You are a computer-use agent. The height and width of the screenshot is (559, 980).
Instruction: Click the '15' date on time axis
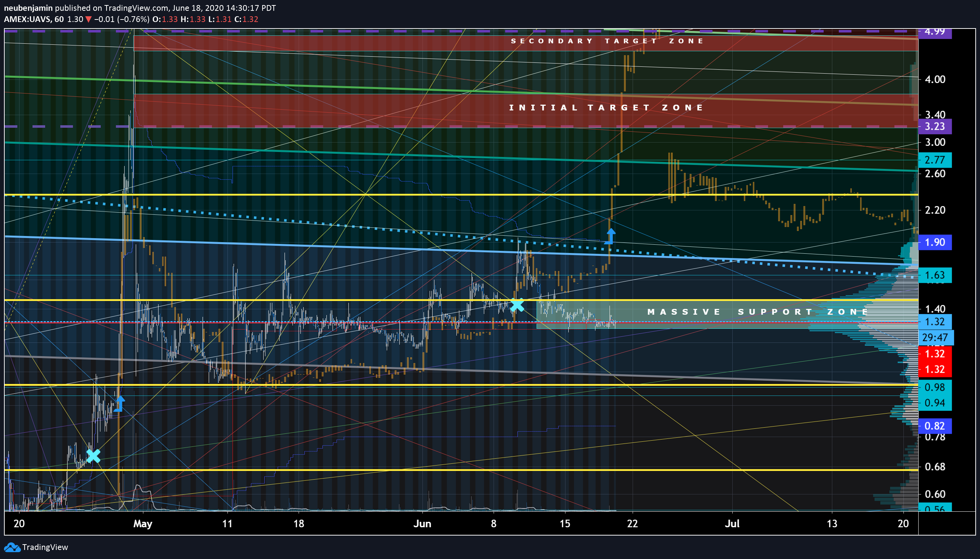pyautogui.click(x=565, y=524)
